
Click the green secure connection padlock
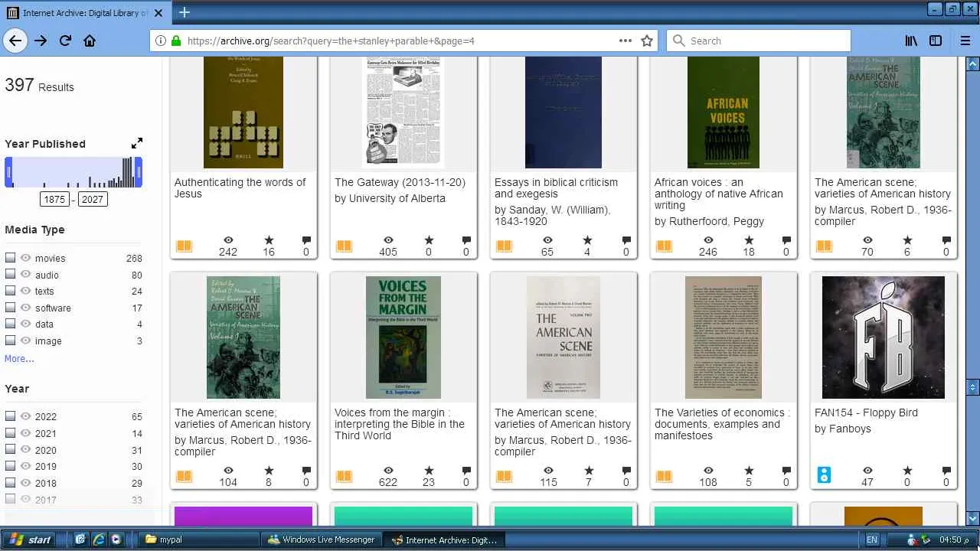[175, 41]
